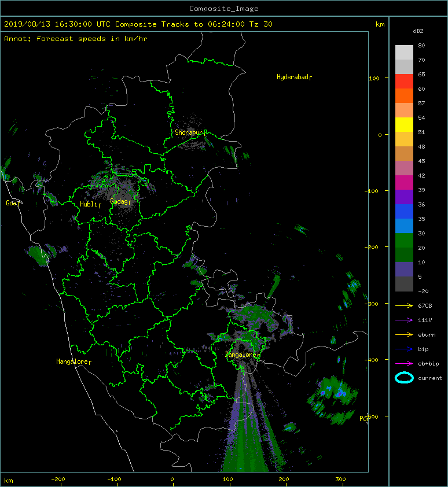The image size is (448, 487).
Task: Click the purple 111V arrow legend icon
Action: pyautogui.click(x=404, y=320)
